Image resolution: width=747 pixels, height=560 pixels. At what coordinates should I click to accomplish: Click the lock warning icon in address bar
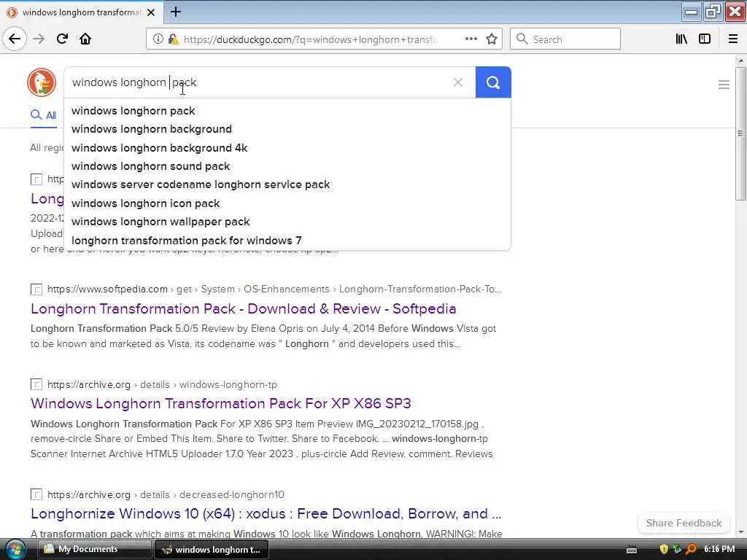point(173,39)
